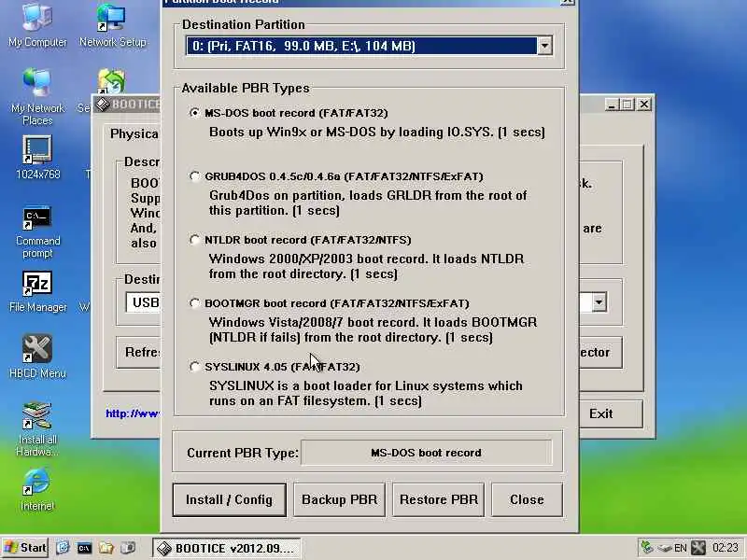Click the Refresh button in BOOTICE window
This screenshot has width=747, height=560.
click(x=138, y=353)
